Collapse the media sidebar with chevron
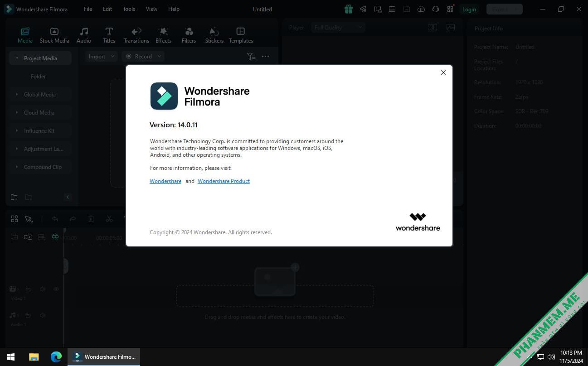Viewport: 588px width, 366px height. point(68,197)
